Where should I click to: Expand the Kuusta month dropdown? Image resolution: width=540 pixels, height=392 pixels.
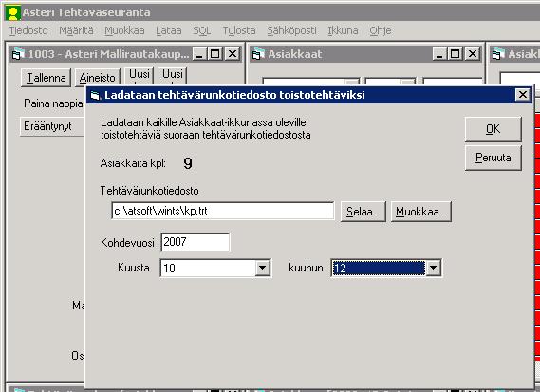point(263,268)
